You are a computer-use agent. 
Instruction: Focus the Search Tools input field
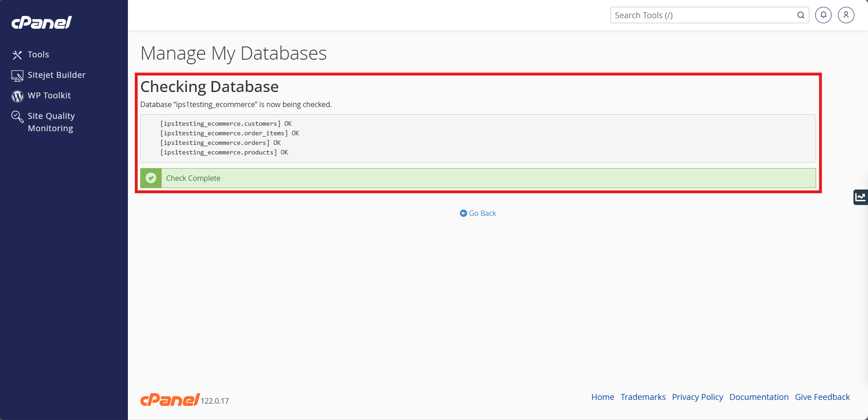(x=701, y=15)
